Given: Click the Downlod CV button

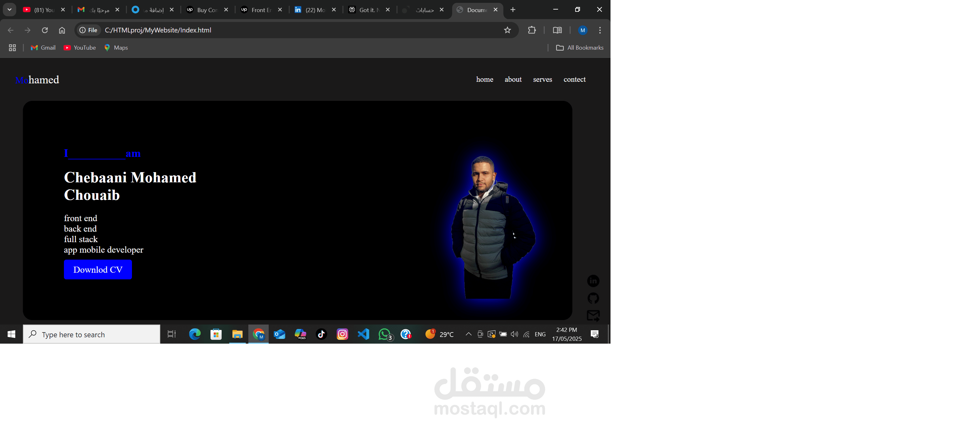Looking at the screenshot, I should point(98,269).
